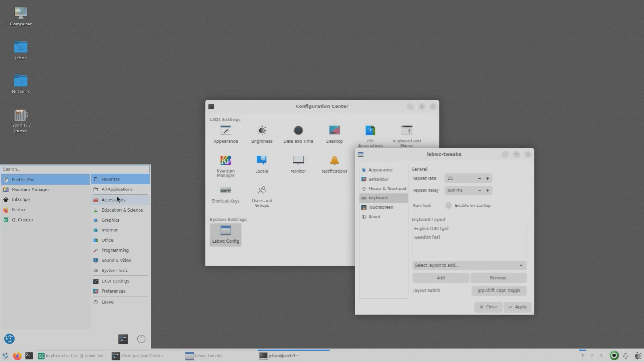Open the Accessories menu category
The width and height of the screenshot is (644, 362).
point(113,200)
